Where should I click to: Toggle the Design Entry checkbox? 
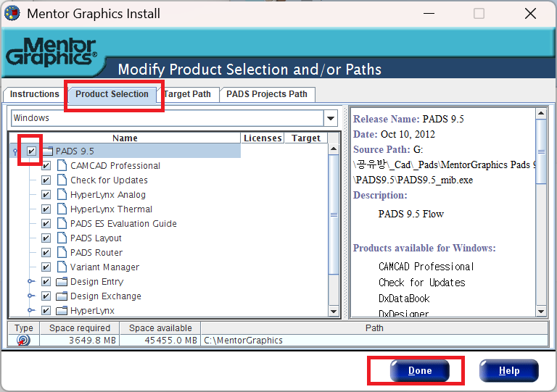46,281
